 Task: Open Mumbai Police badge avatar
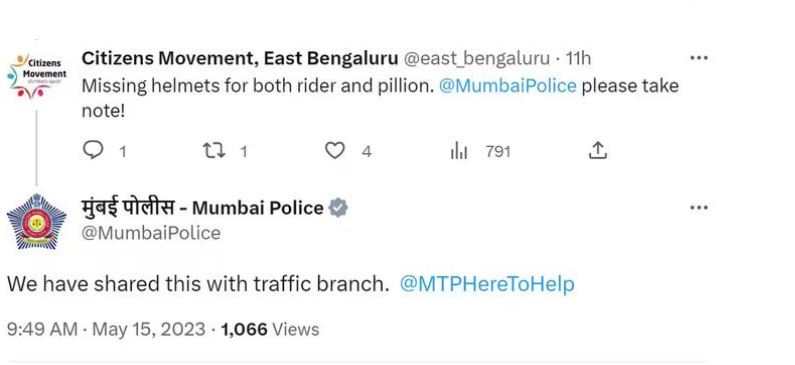[37, 222]
